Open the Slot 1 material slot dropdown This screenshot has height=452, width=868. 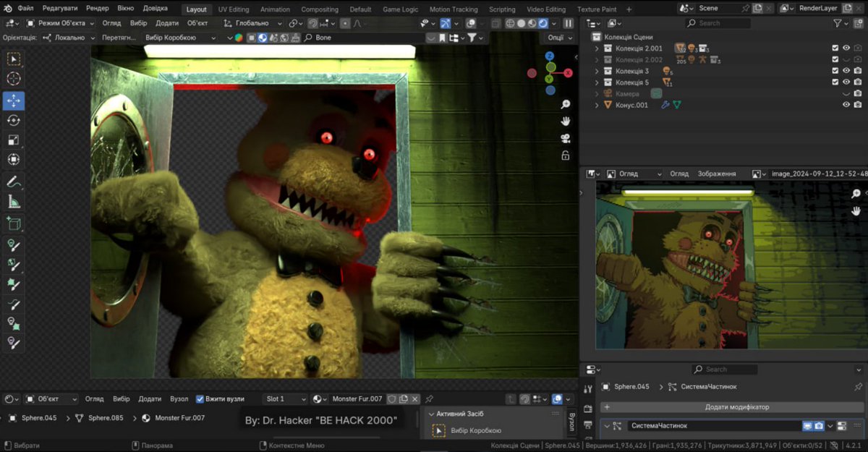(x=284, y=398)
